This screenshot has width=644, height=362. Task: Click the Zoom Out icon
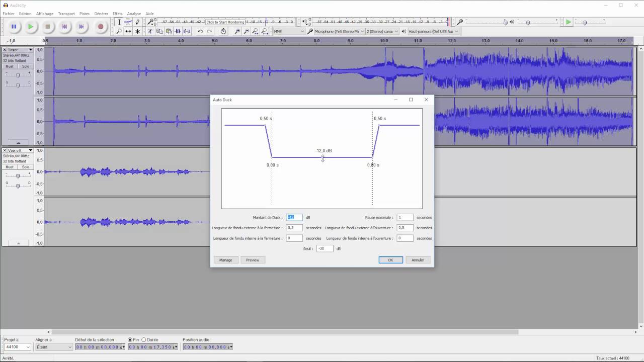pos(247,31)
